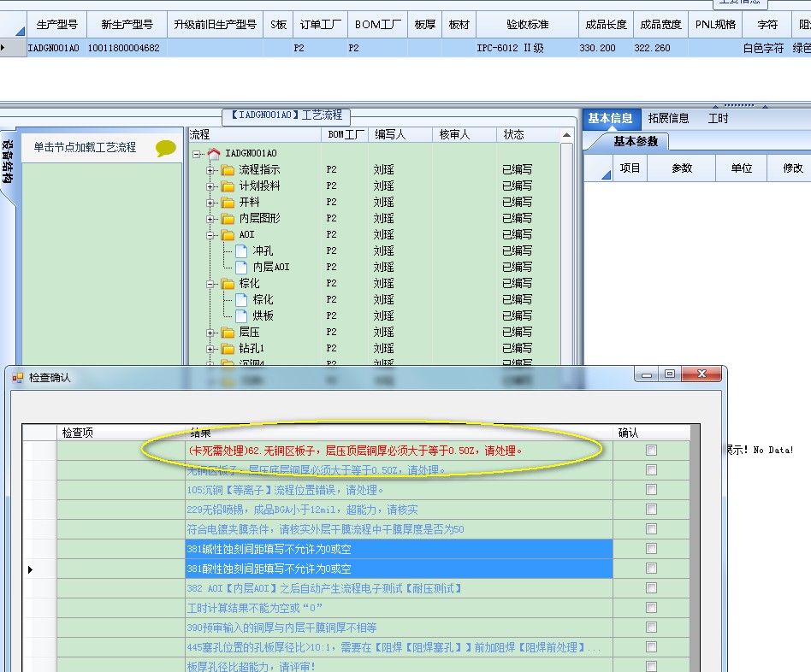Click the folder icon of 计划投料
811x672 pixels.
228,186
